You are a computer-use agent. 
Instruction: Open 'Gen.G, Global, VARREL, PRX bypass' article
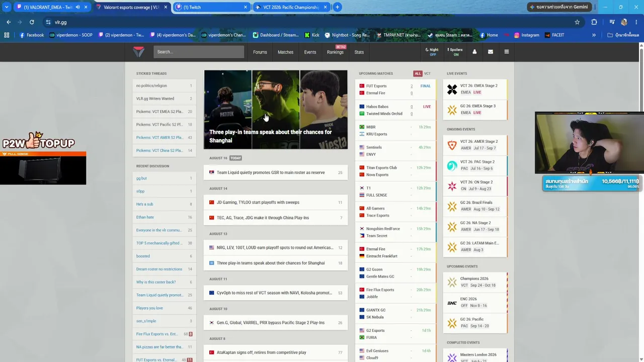[276, 323]
